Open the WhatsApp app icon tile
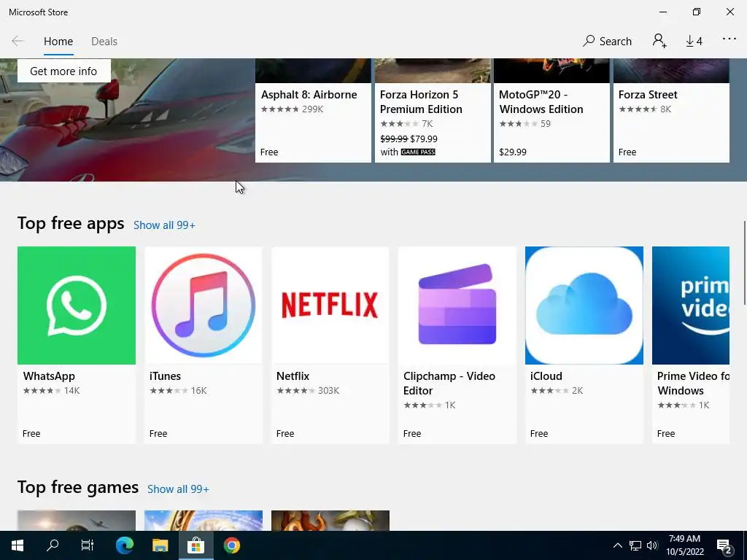The image size is (747, 560). click(76, 306)
